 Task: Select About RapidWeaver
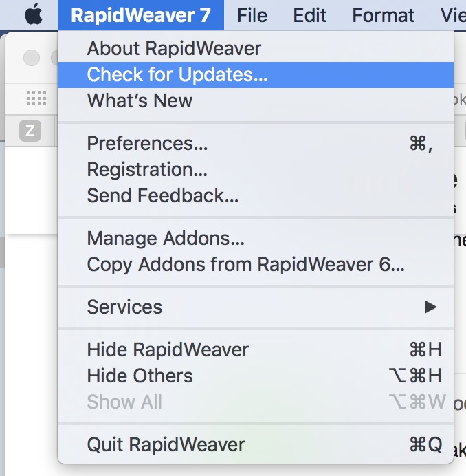tap(256, 49)
